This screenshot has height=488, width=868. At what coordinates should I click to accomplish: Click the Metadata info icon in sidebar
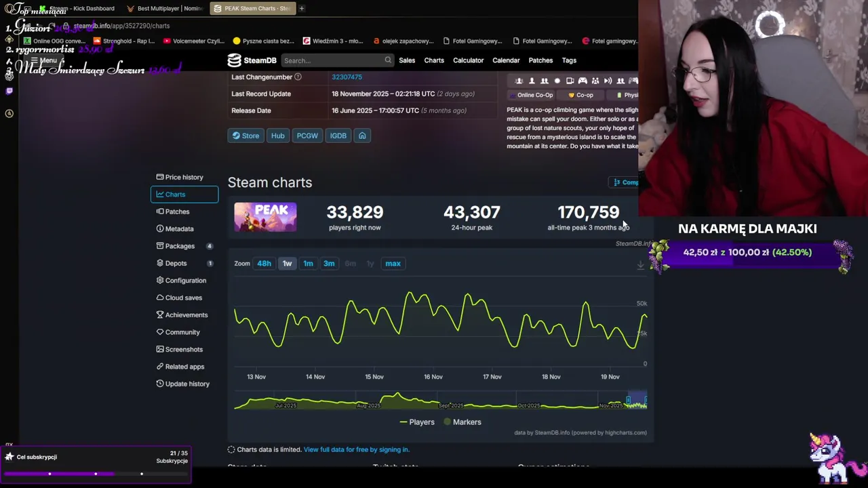click(x=160, y=228)
